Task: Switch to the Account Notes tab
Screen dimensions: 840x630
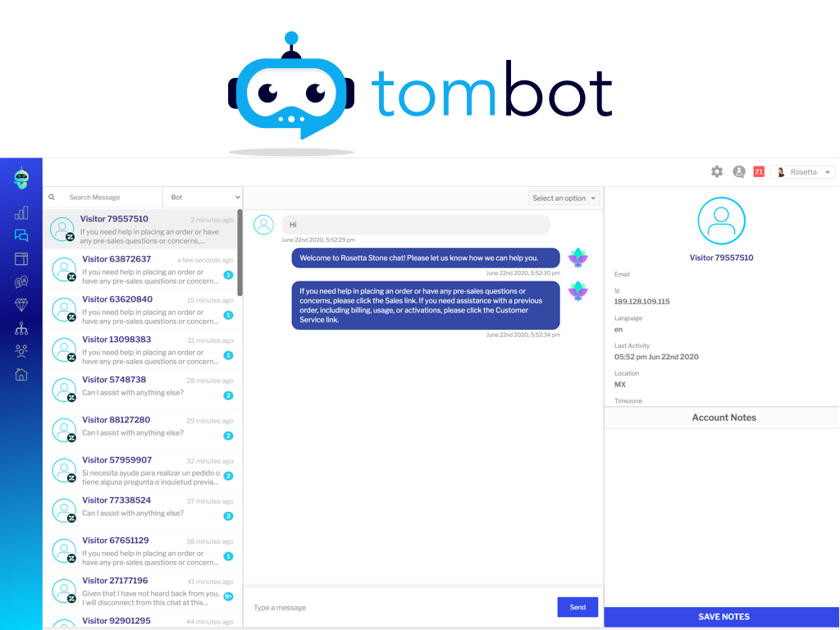Action: [x=723, y=418]
